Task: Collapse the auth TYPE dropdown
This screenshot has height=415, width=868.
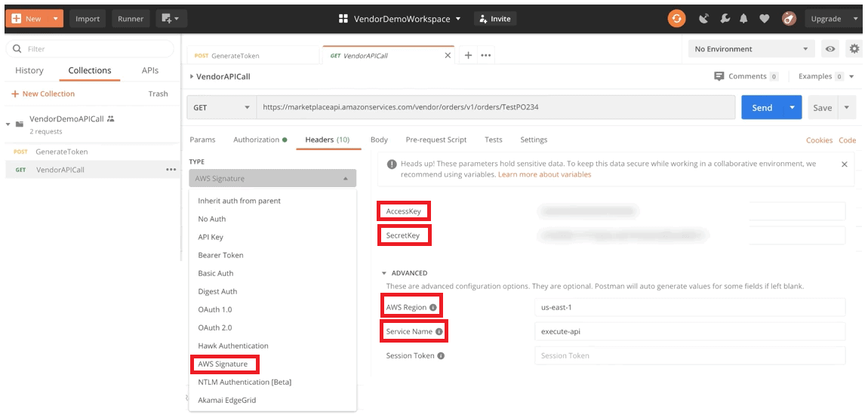Action: coord(272,179)
